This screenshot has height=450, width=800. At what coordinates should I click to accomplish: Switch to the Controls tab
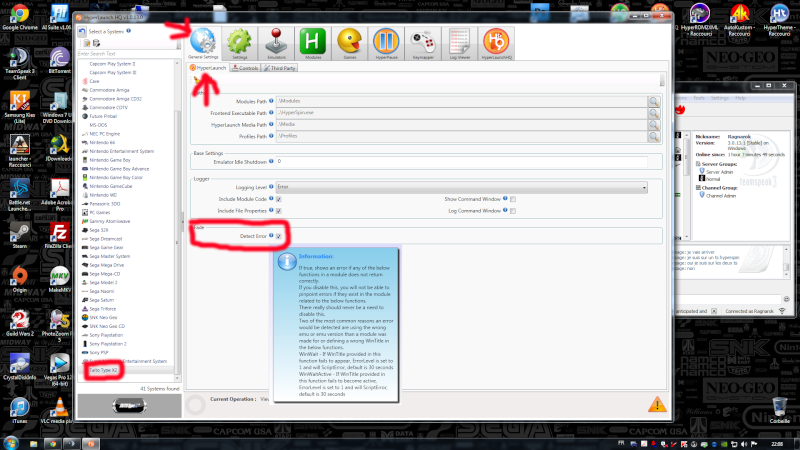[x=245, y=68]
